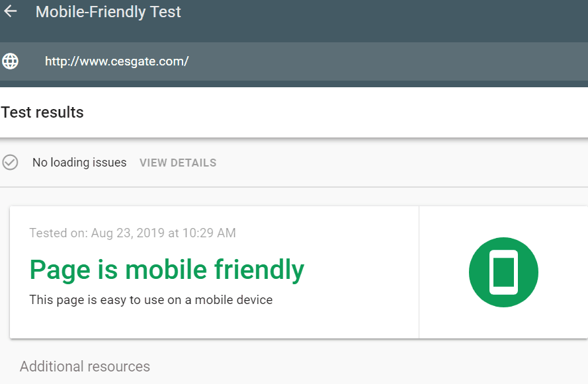Click empty area of the URL bar
Image resolution: width=588 pixels, height=384 pixels.
point(386,61)
